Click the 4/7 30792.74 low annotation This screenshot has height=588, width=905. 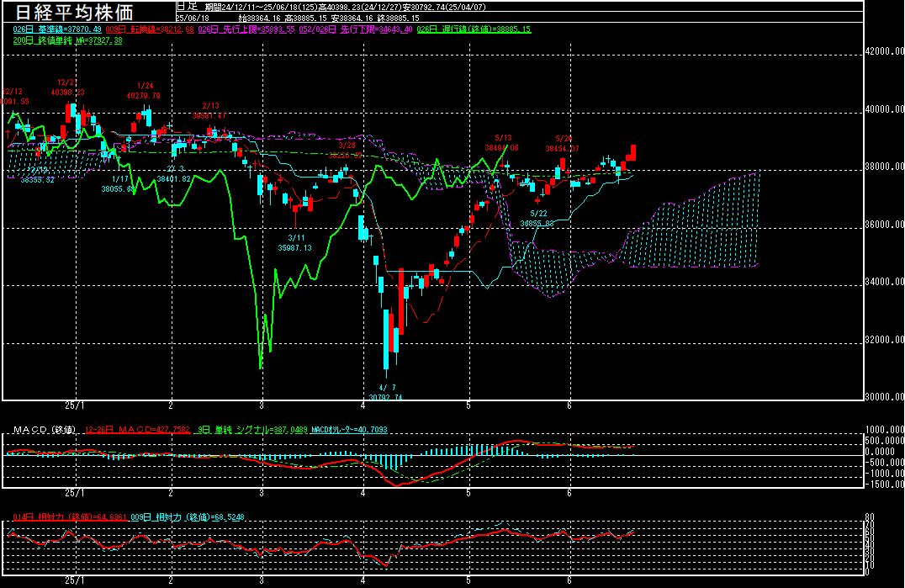(386, 392)
